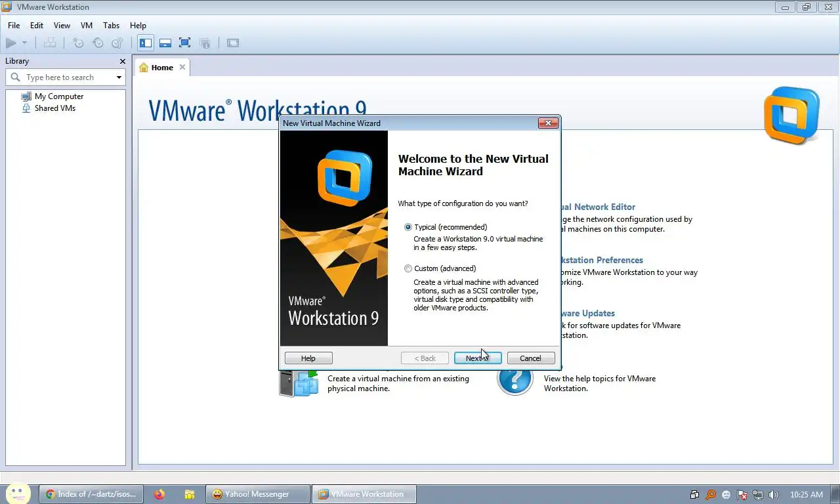Image resolution: width=840 pixels, height=504 pixels.
Task: Click 'View the help topics for VMware' text
Action: pyautogui.click(x=600, y=379)
